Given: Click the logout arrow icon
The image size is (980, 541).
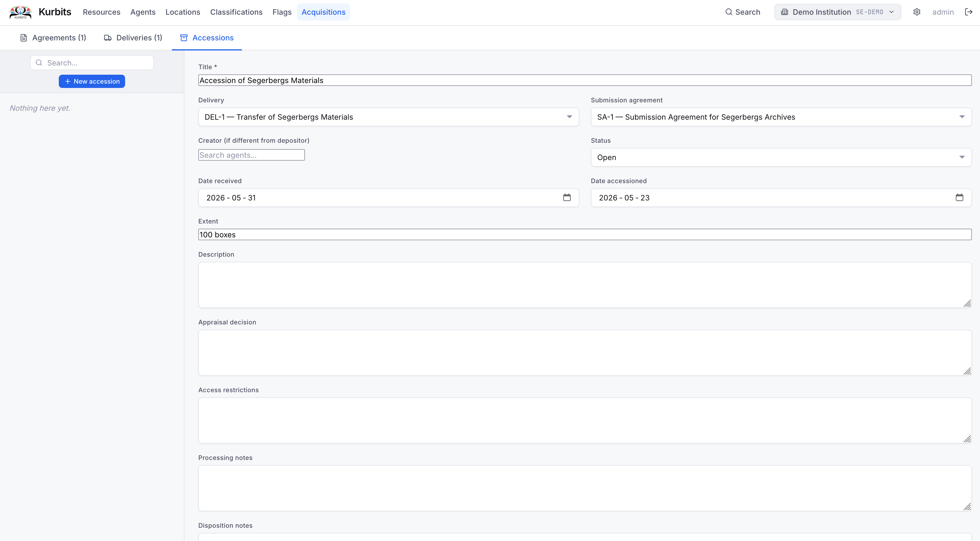Looking at the screenshot, I should click(968, 12).
